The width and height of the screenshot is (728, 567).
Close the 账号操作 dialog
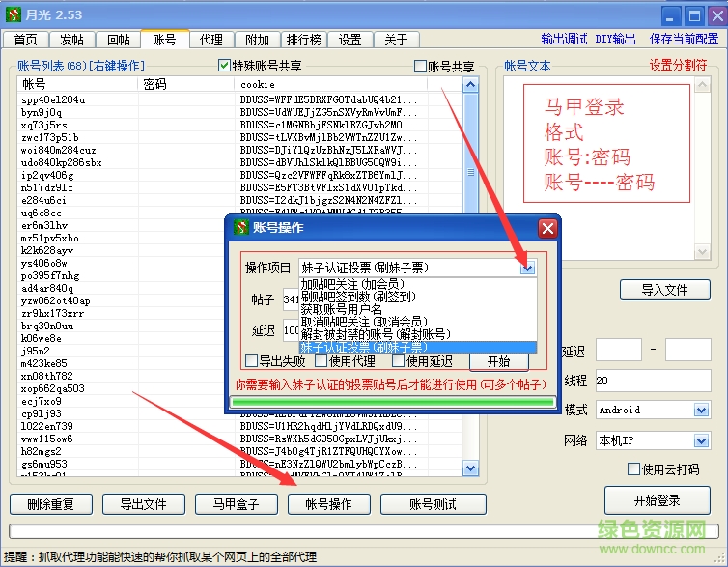pyautogui.click(x=547, y=228)
